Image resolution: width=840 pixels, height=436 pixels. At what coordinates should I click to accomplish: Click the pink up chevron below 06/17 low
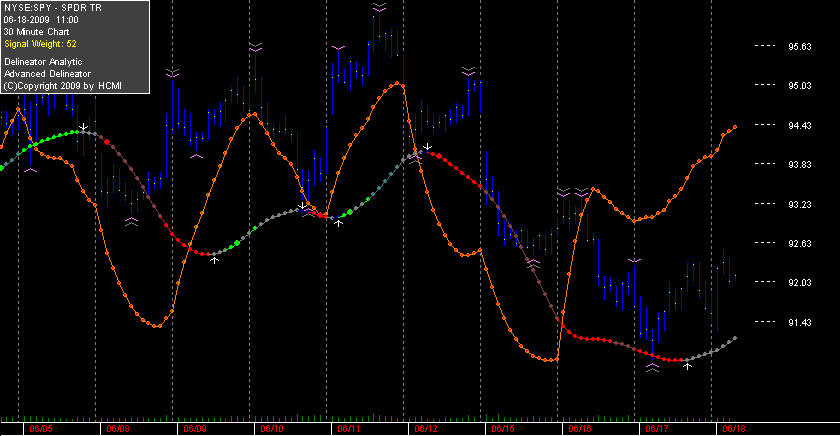(x=652, y=367)
